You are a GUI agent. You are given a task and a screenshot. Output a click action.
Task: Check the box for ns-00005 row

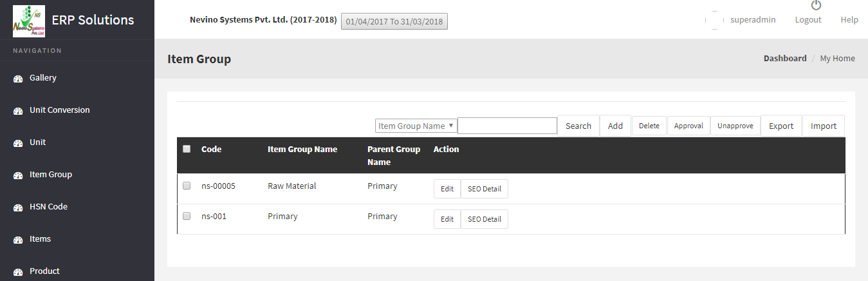(187, 186)
